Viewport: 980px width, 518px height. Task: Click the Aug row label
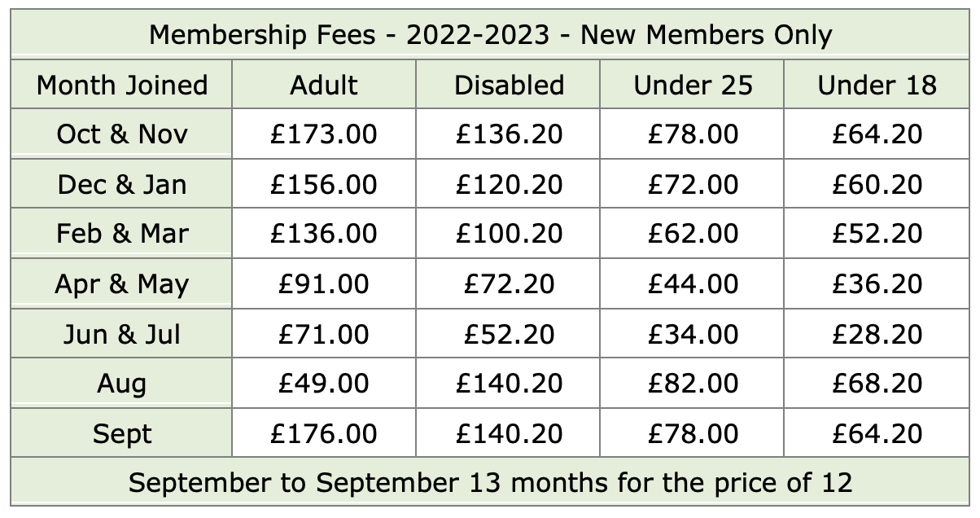pyautogui.click(x=122, y=384)
